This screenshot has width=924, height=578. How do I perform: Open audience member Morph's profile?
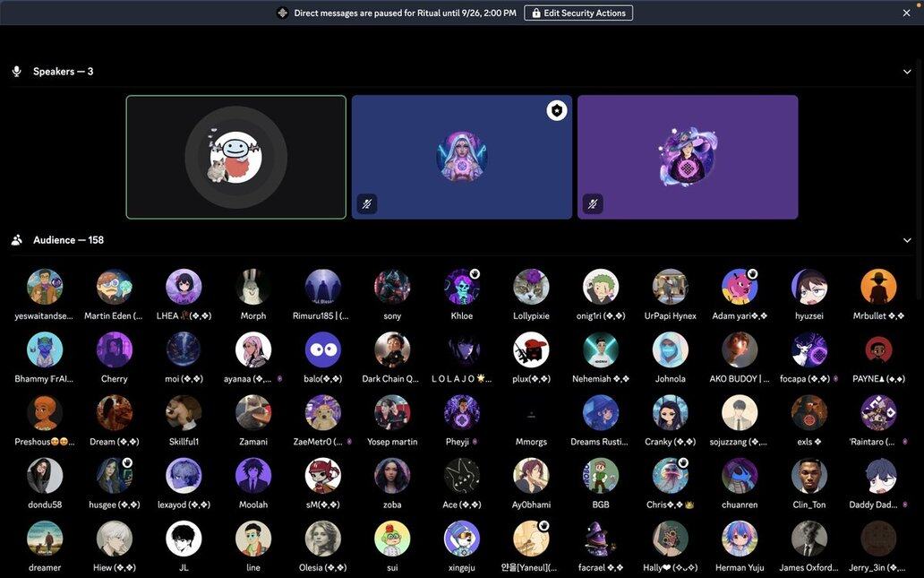[253, 287]
